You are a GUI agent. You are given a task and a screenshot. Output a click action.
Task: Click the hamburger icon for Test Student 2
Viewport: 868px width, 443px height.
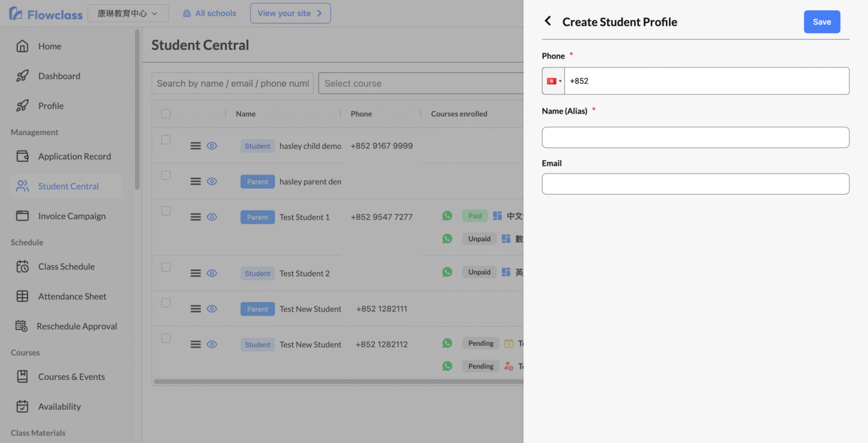click(x=195, y=273)
